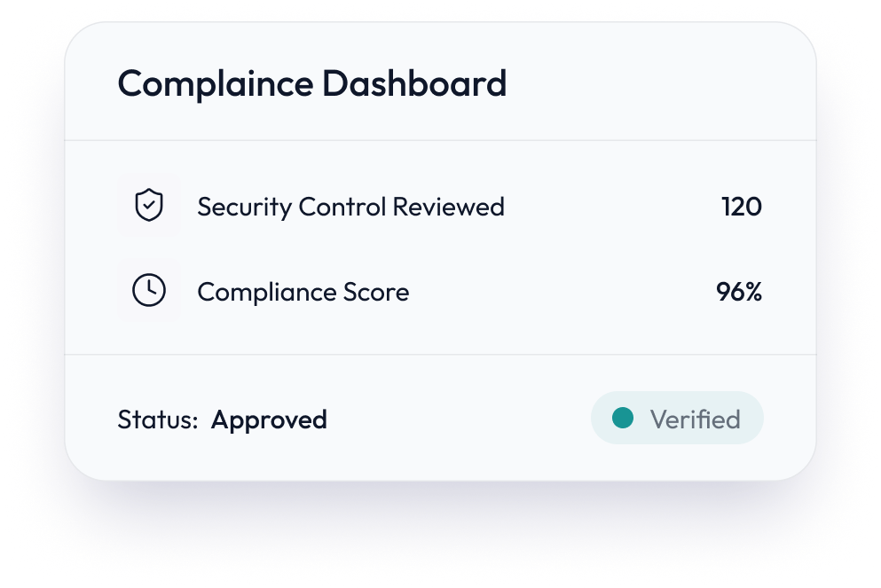
Task: Open the Compliance Score label
Action: tap(303, 293)
